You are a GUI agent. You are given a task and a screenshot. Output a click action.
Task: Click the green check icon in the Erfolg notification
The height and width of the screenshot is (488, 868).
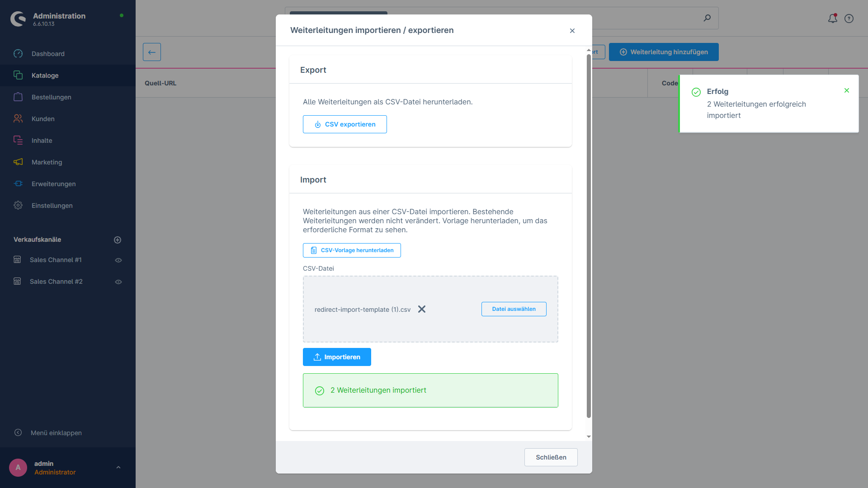click(696, 92)
